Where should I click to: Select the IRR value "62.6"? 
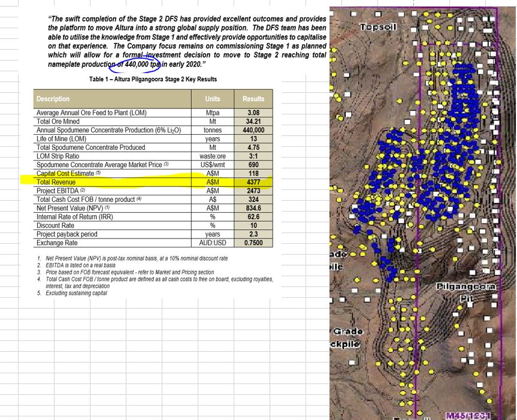point(253,217)
